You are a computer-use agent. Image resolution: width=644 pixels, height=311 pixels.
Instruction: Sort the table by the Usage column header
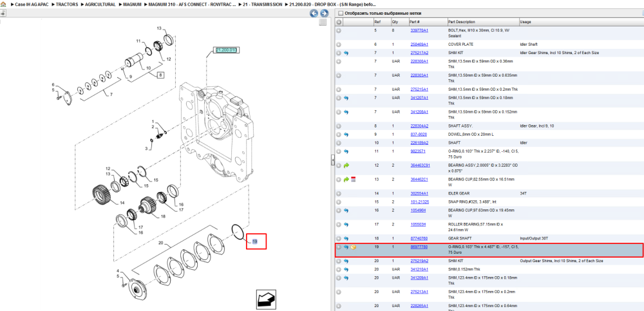click(525, 22)
